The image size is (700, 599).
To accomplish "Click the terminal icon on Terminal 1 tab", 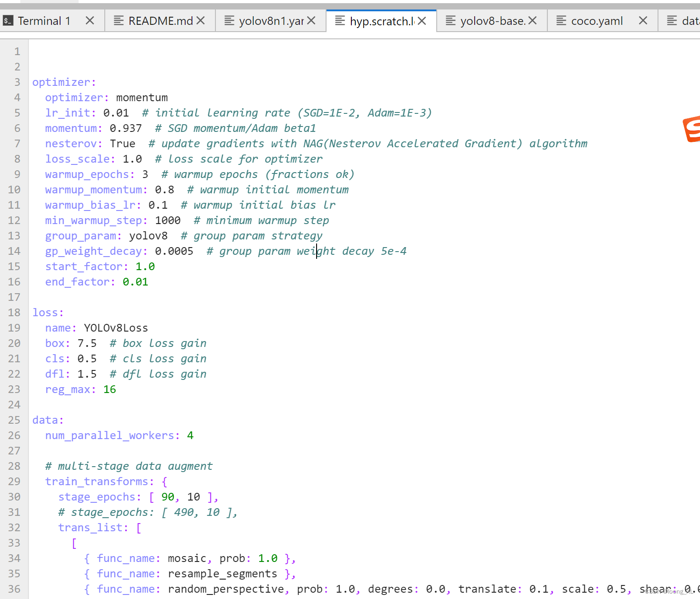I will click(8, 21).
